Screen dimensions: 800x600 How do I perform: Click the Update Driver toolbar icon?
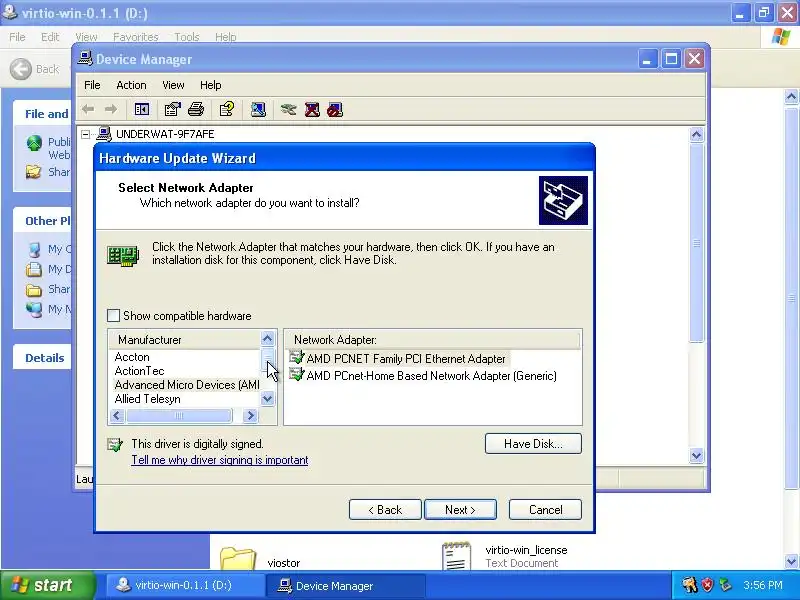288,109
